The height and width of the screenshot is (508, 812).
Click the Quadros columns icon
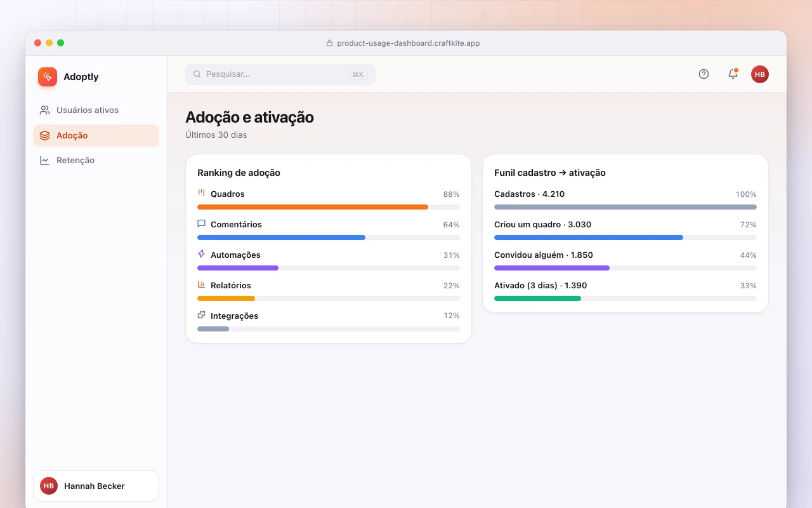tap(202, 193)
